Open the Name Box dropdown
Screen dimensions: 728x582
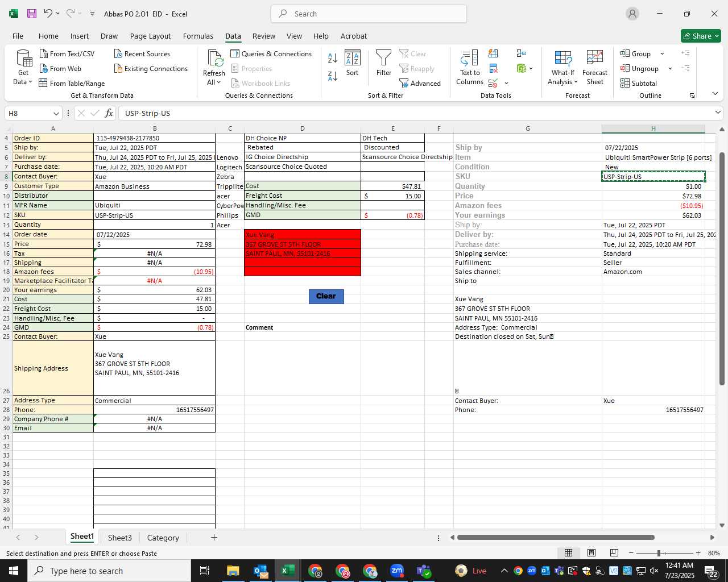point(56,113)
